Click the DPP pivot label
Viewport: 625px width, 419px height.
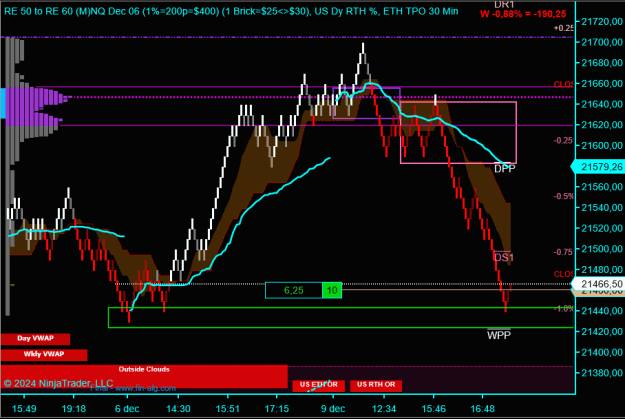(505, 169)
